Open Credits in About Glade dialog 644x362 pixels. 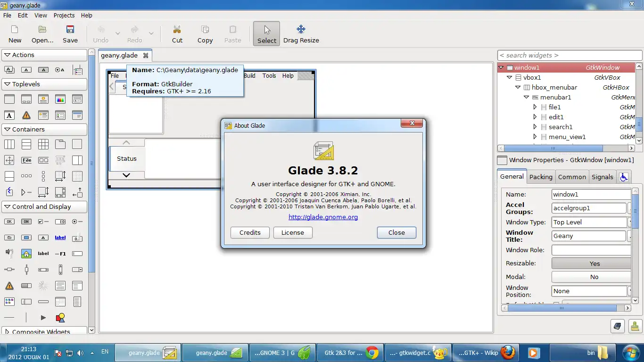click(250, 232)
